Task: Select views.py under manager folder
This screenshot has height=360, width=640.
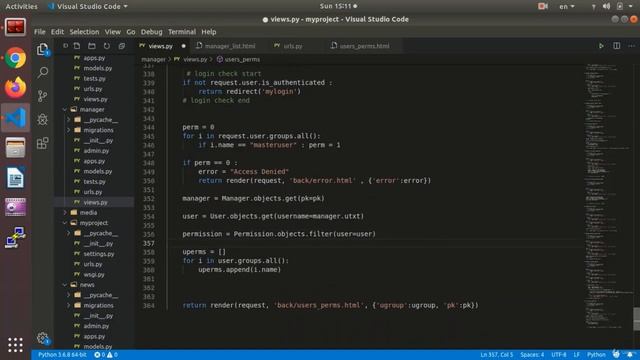Action: (x=95, y=202)
